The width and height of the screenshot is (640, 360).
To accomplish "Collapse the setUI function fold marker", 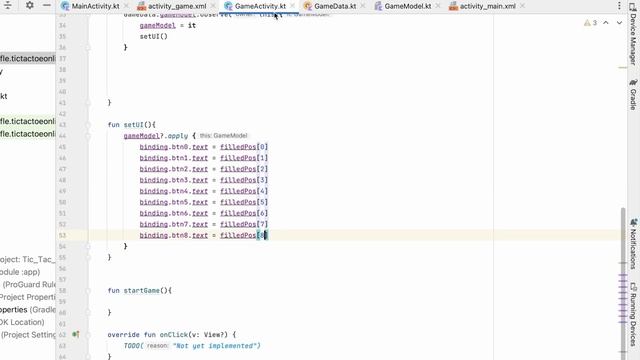I will (x=88, y=124).
